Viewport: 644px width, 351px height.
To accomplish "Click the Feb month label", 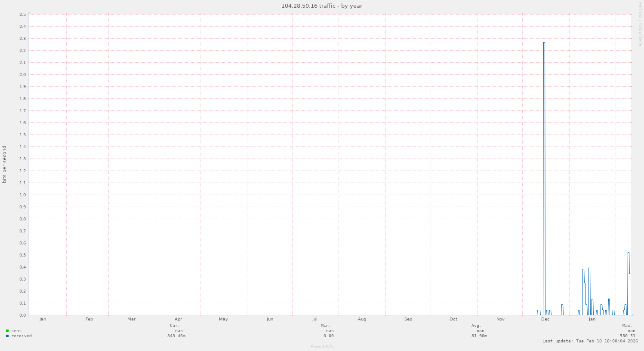I will coord(89,319).
